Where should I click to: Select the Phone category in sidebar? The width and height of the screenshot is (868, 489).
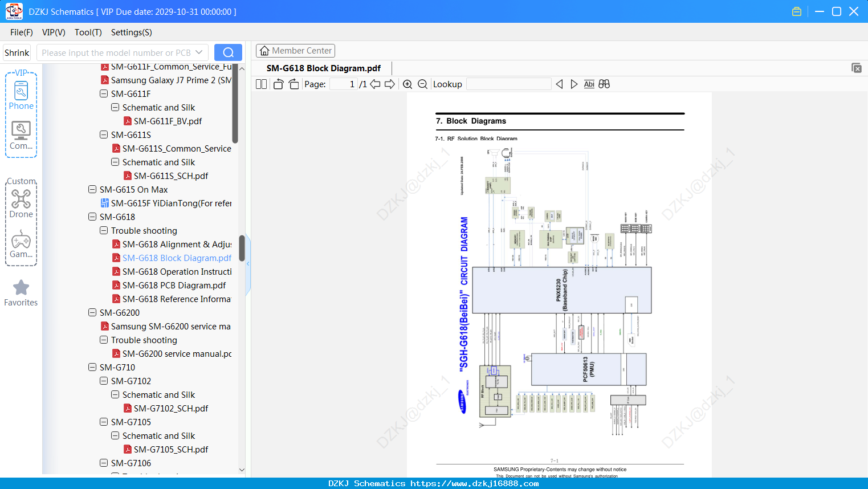coord(21,96)
